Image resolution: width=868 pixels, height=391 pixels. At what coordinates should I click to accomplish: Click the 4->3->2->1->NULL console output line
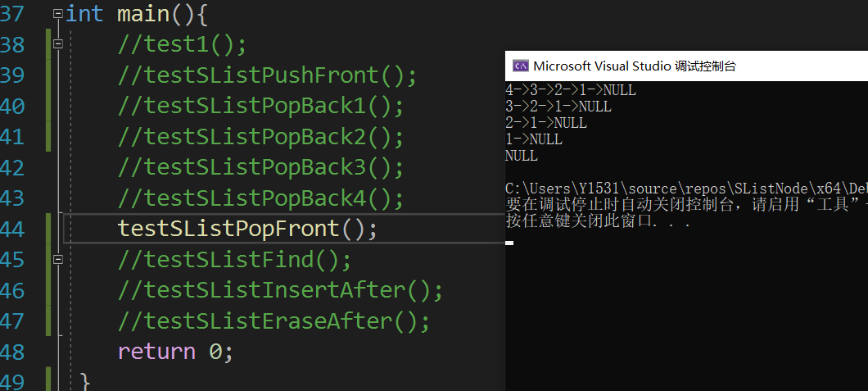pos(571,89)
